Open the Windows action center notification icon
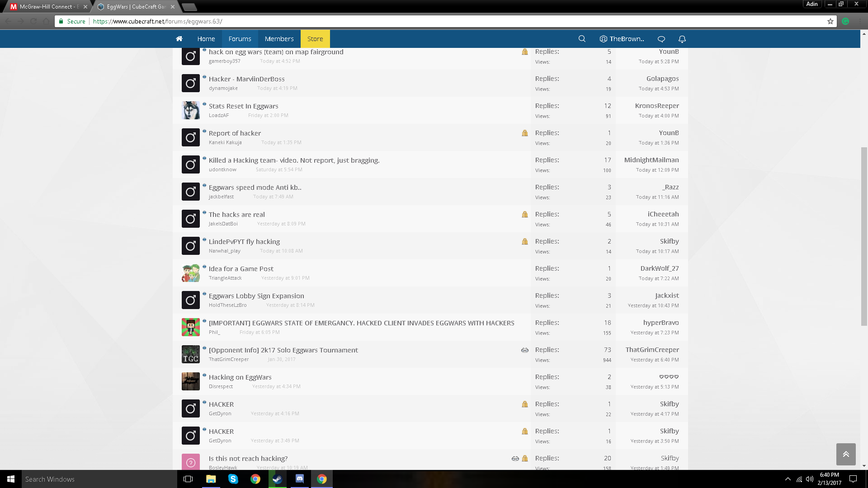 (x=853, y=479)
